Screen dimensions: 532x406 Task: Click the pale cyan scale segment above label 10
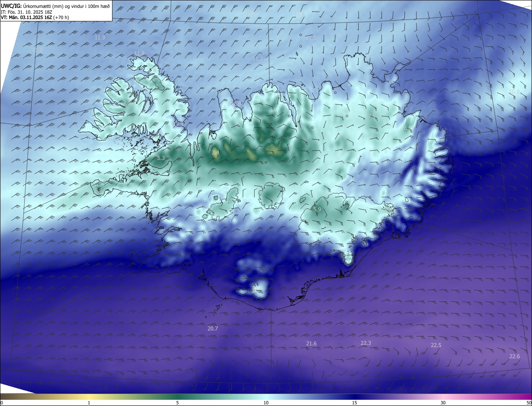(x=266, y=397)
